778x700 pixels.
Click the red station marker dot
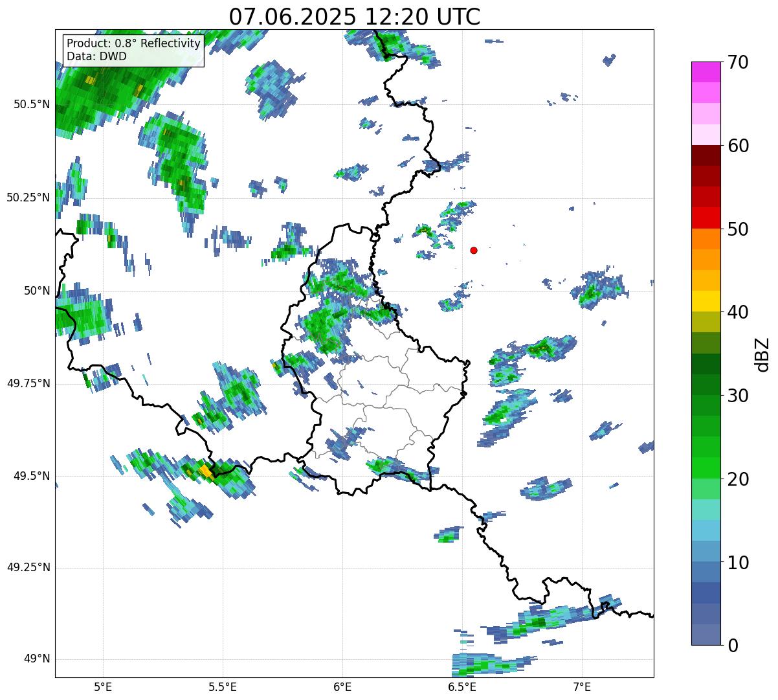(474, 250)
